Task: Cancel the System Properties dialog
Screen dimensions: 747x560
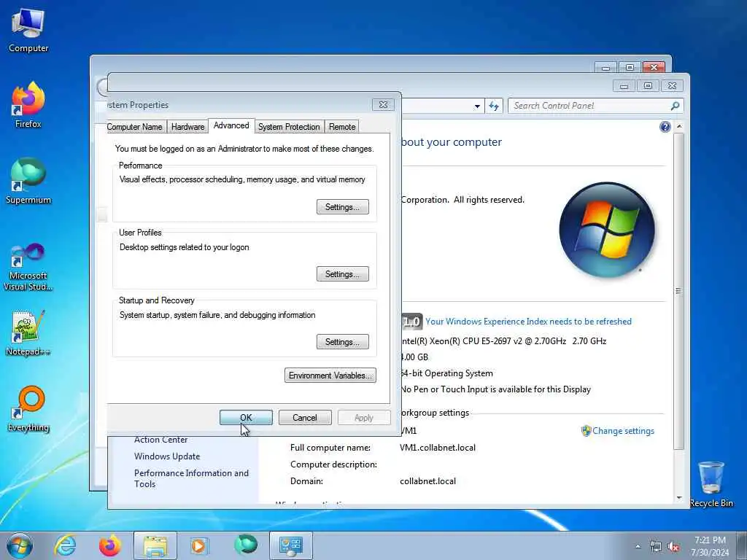Action: tap(305, 418)
